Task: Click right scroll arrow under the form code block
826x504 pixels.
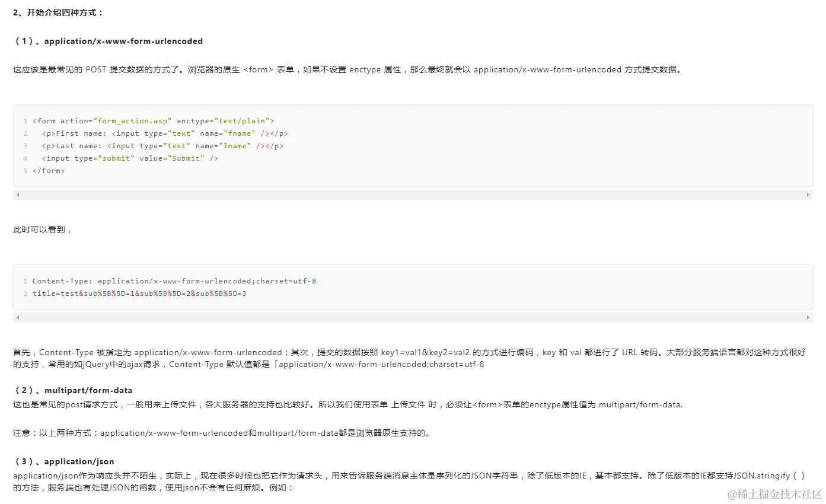Action: click(808, 195)
